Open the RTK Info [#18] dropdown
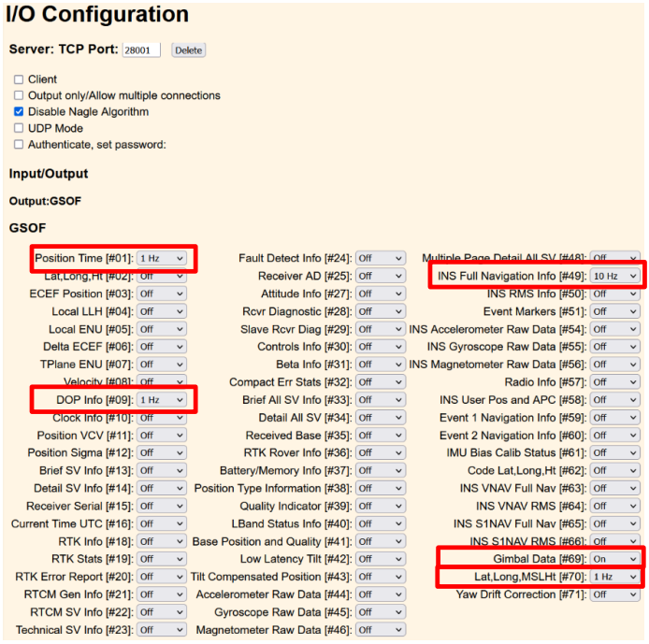The height and width of the screenshot is (644, 649). point(162,541)
